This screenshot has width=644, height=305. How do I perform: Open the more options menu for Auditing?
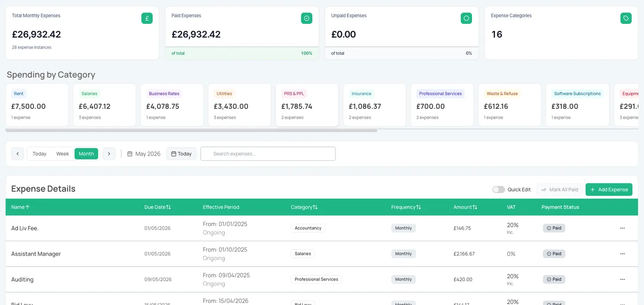[622, 279]
